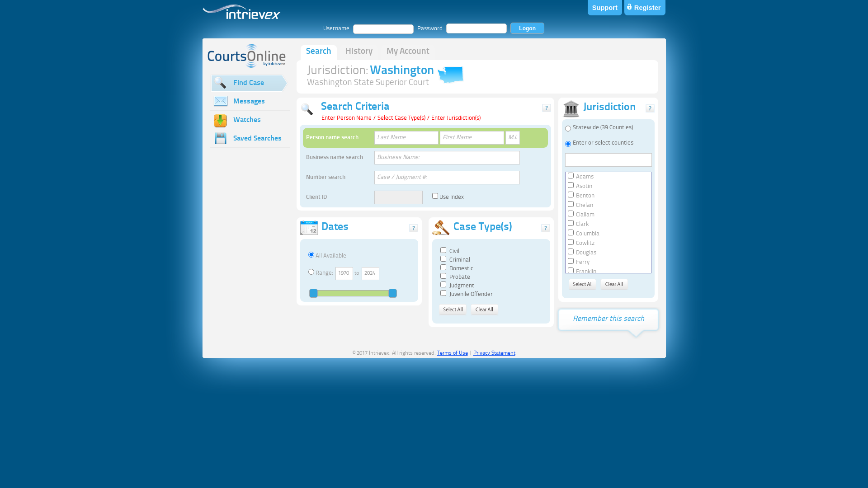Click the Clear All button for case types
Viewport: 868px width, 488px height.
(484, 309)
